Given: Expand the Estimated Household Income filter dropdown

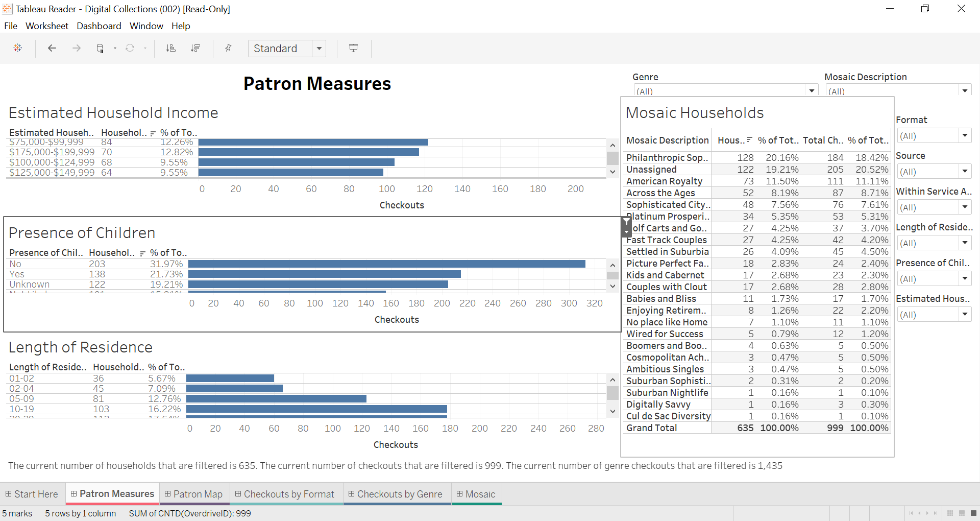Looking at the screenshot, I should click(x=965, y=315).
